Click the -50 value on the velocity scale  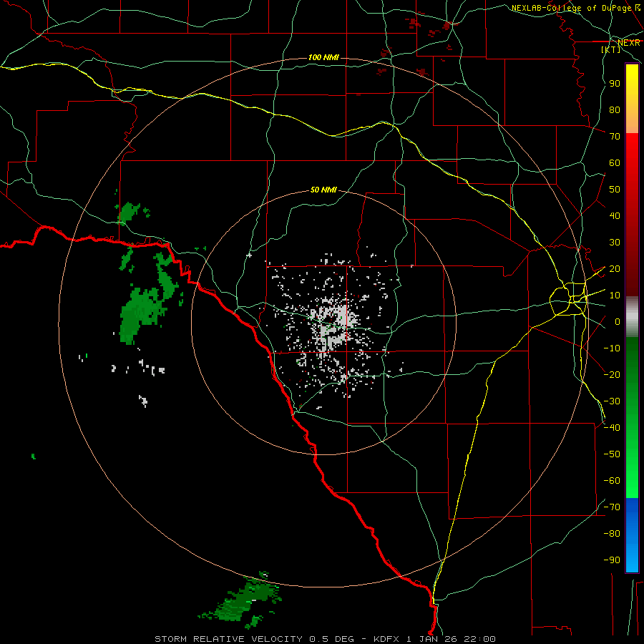coord(612,454)
